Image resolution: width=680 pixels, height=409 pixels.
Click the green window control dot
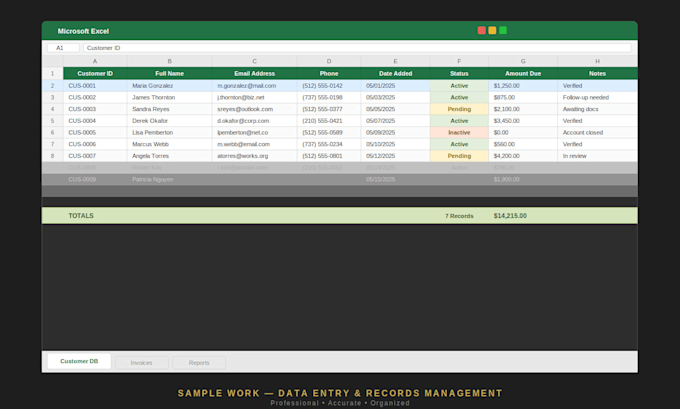[503, 30]
